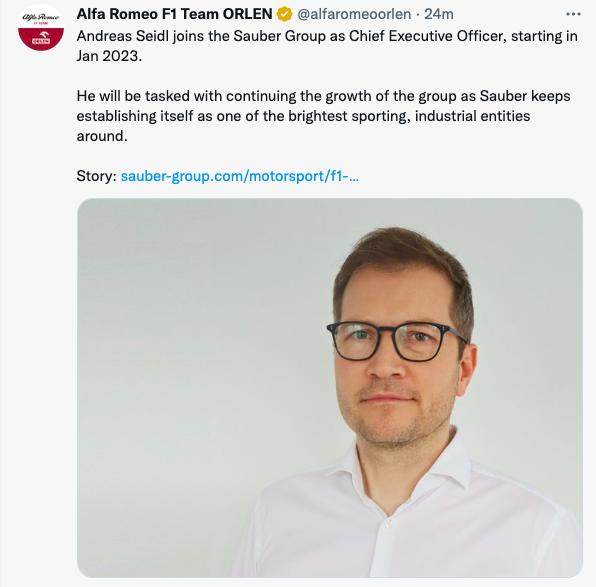Follow the sauber-group.com story link
Image resolution: width=596 pixels, height=587 pixels.
[239, 176]
